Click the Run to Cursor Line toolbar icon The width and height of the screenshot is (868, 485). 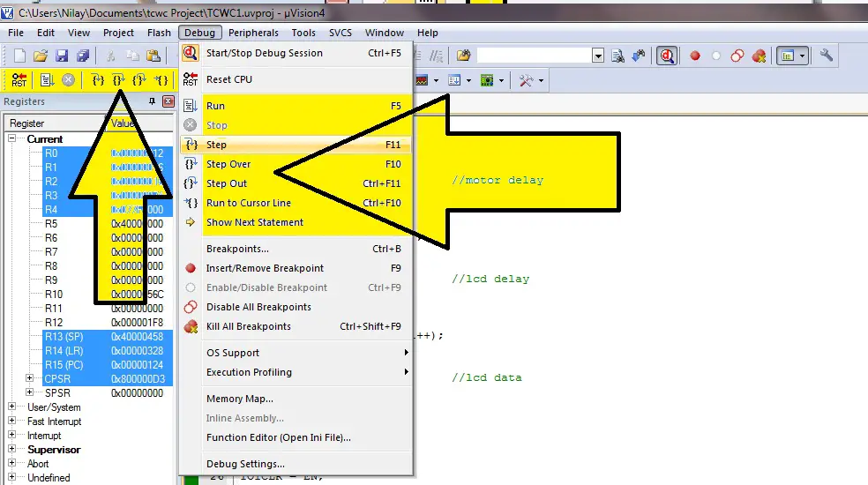(x=161, y=80)
